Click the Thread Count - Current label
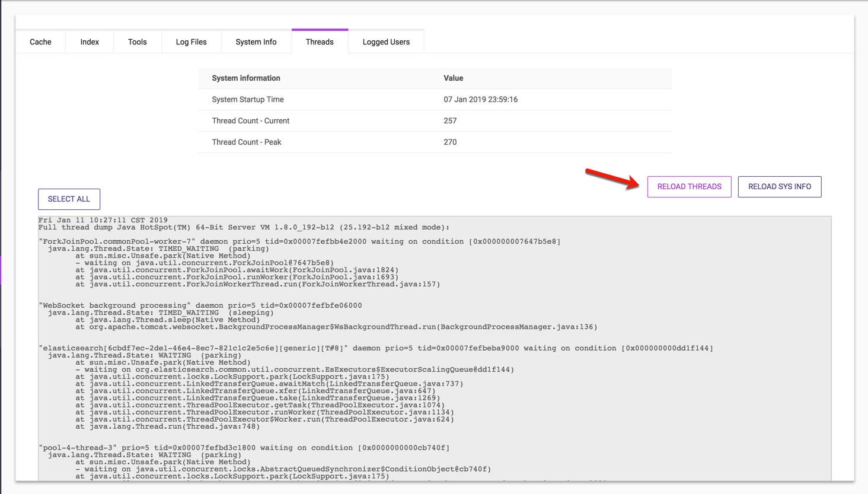Screen dimensions: 868x494 (x=251, y=121)
